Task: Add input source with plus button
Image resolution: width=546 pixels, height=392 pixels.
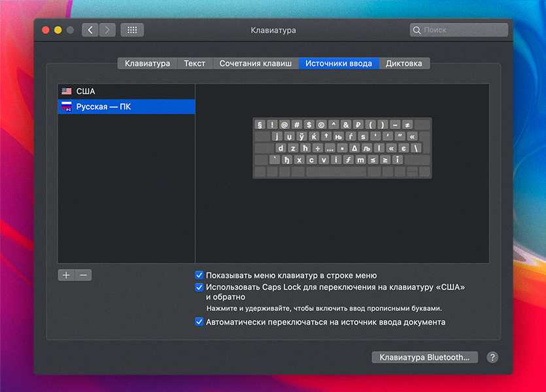Action: point(66,275)
